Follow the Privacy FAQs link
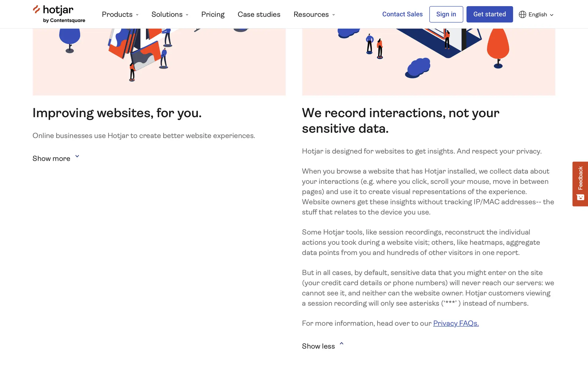Viewport: 588px width, 368px height. 456,323
